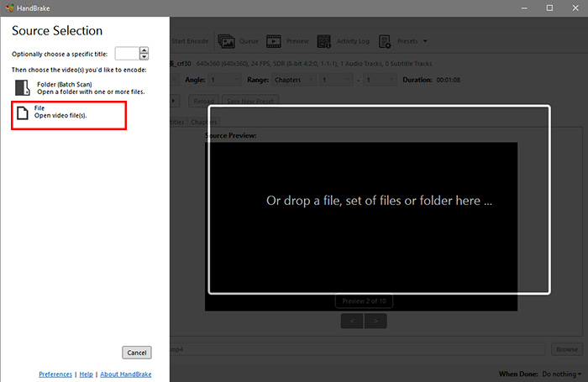Minimize the HandBrake window
This screenshot has height=382, width=588.
point(524,8)
